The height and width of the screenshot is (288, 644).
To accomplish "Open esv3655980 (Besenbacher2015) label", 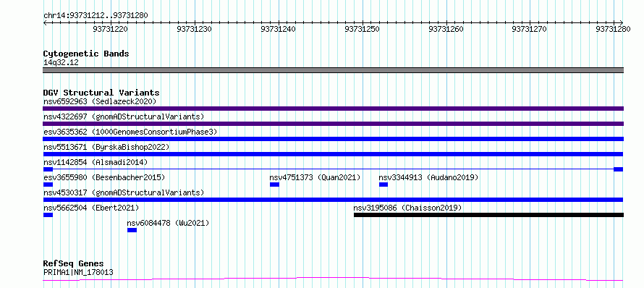I will (104, 177).
